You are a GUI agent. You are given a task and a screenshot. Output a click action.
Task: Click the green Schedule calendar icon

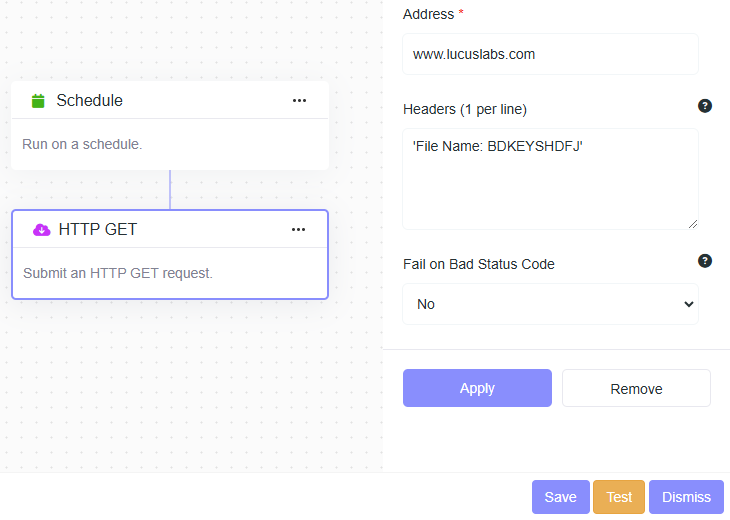[38, 100]
